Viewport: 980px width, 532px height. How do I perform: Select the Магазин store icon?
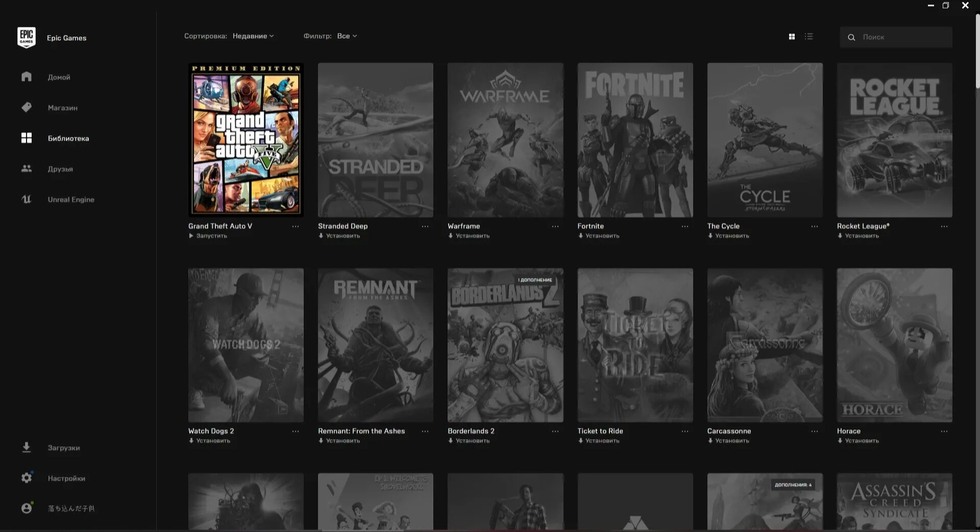(27, 107)
